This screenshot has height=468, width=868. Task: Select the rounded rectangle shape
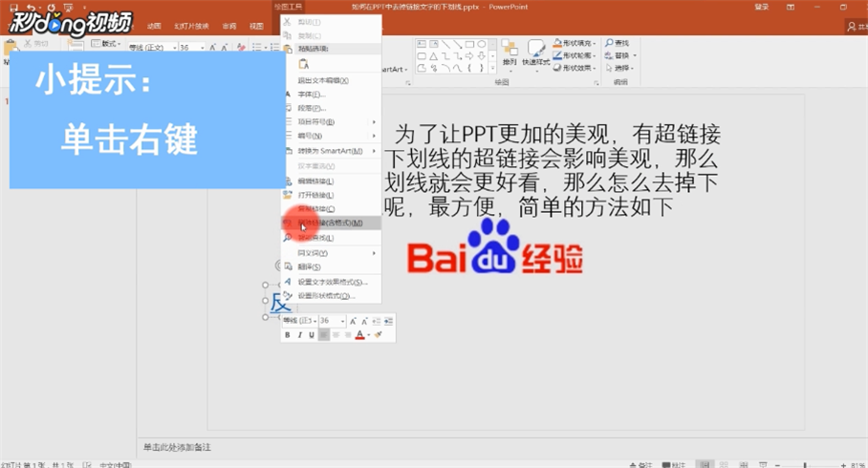(422, 55)
